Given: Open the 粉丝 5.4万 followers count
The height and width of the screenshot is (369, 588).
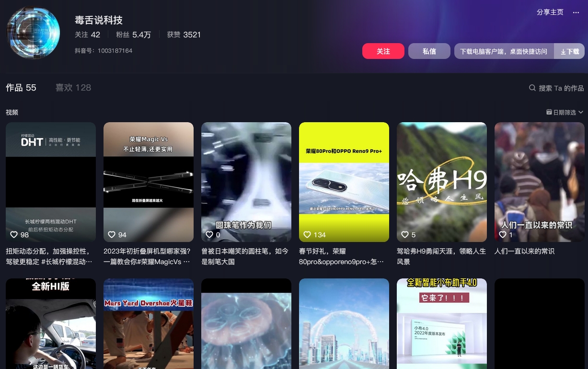Looking at the screenshot, I should click(133, 35).
